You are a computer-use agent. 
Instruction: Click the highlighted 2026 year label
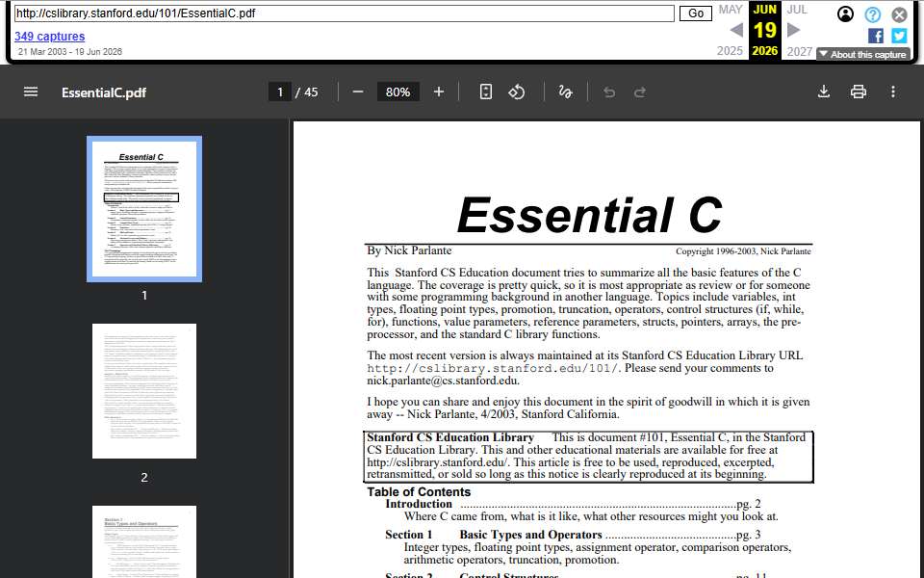coord(765,51)
